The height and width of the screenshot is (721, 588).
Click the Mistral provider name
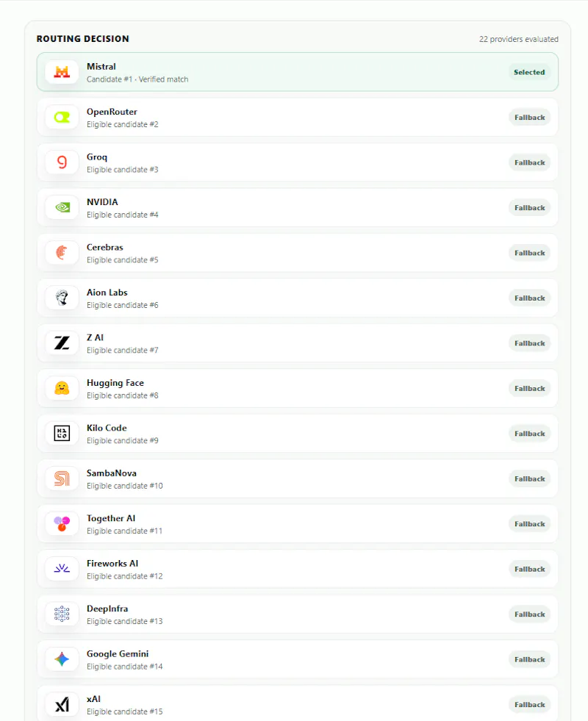coord(101,67)
